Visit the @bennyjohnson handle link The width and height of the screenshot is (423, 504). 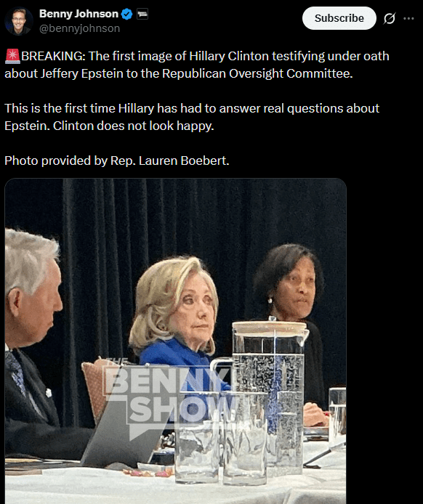coord(79,28)
